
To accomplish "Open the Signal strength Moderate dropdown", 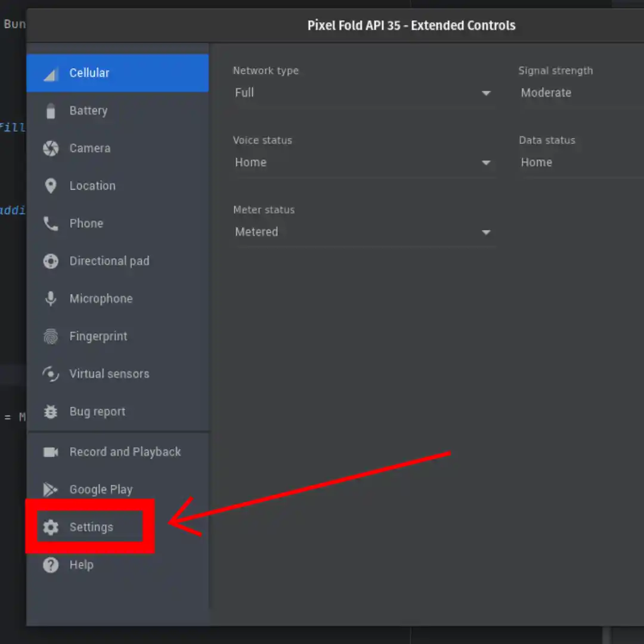I will tap(581, 93).
